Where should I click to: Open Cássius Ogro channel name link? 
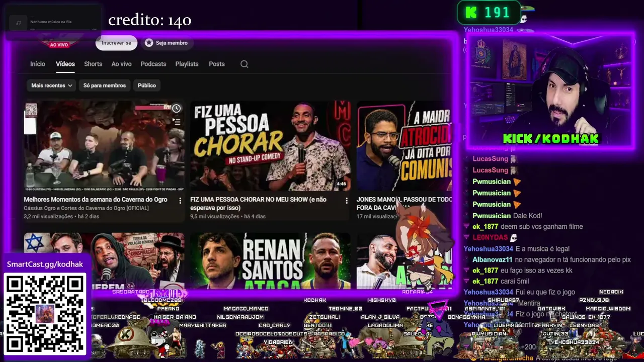(x=86, y=208)
